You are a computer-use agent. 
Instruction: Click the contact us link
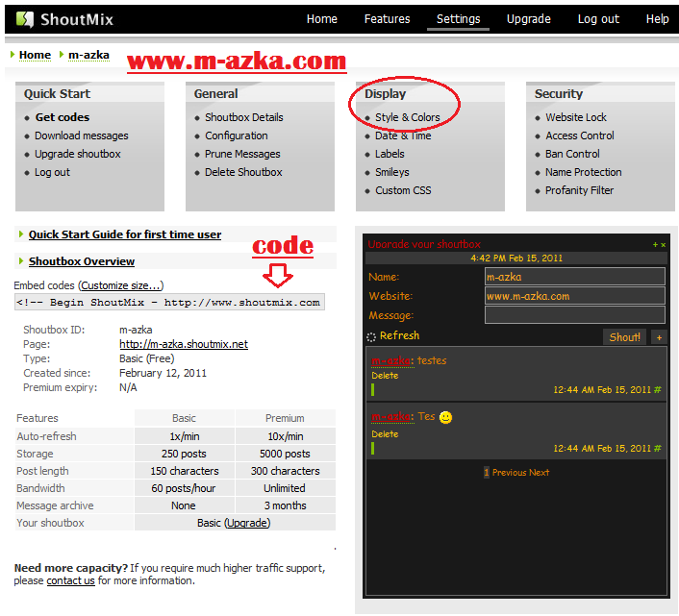pos(70,580)
